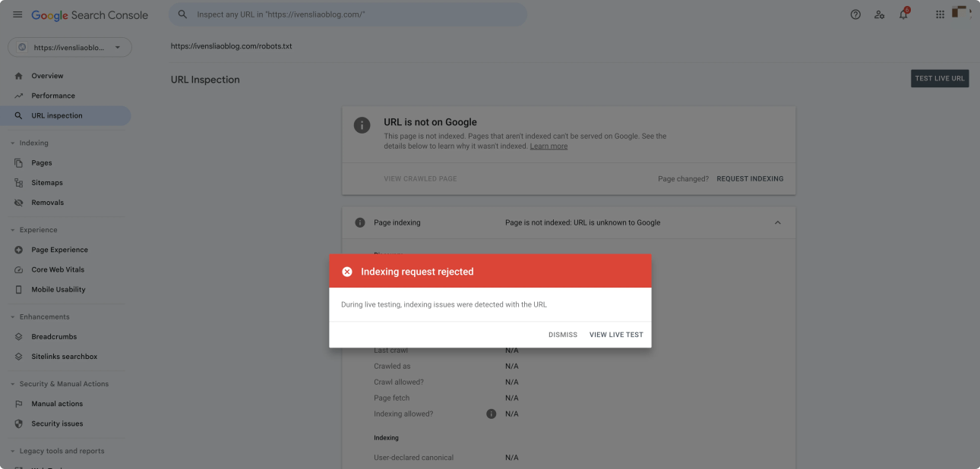Click the manage users and settings icon

879,14
